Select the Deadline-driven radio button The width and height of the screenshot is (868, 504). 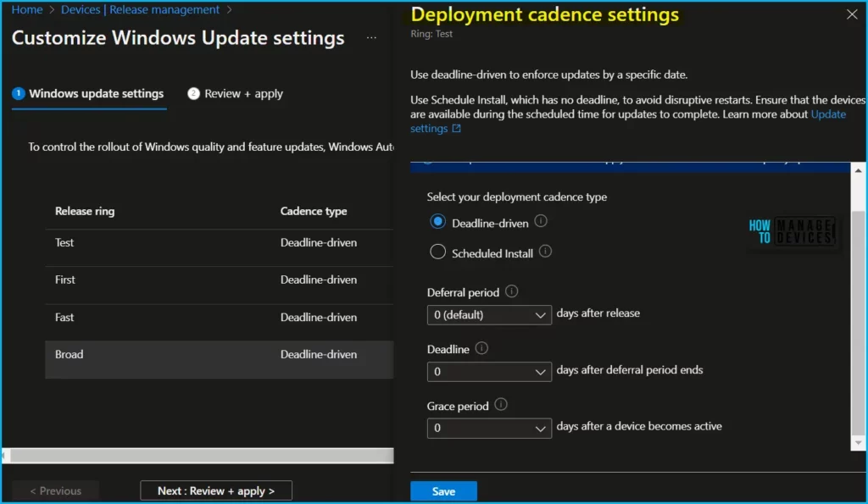[x=437, y=222]
